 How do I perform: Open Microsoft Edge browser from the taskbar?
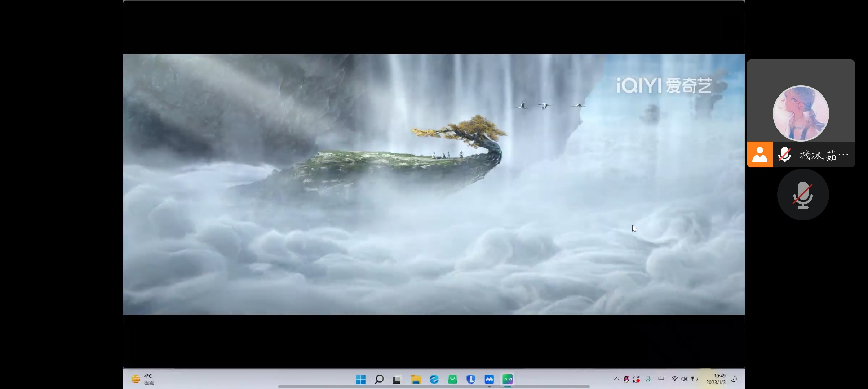tap(434, 379)
